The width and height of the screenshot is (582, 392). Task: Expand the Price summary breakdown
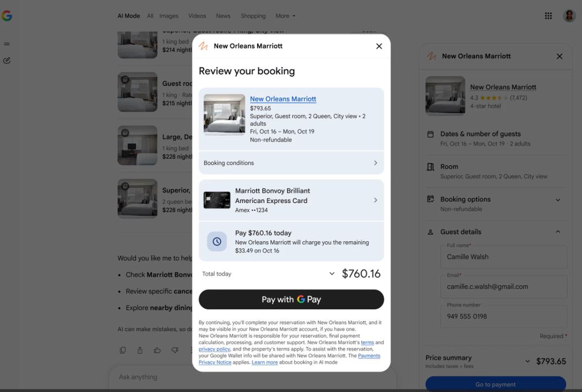528,361
